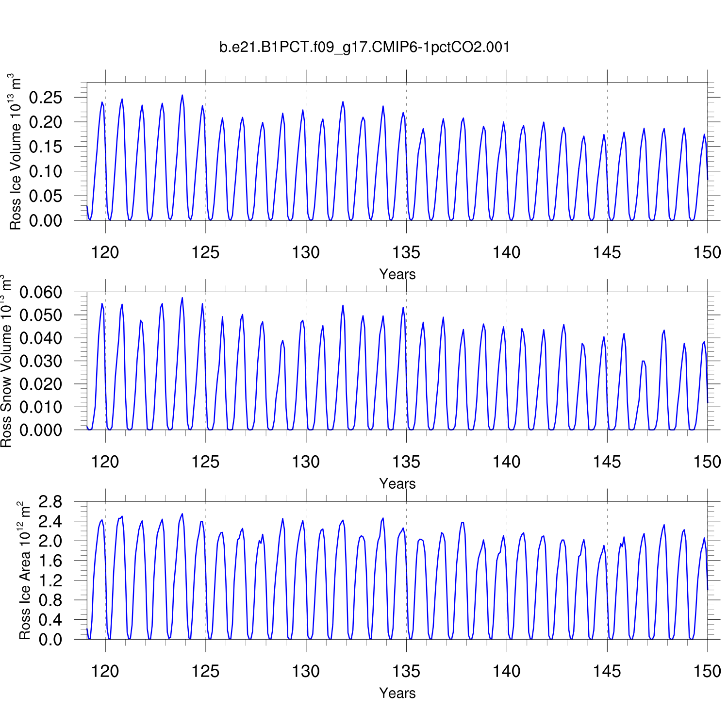Screen dimensions: 728x728
Task: Click the 0.030 tick label on snow volume axis
Action: pyautogui.click(x=41, y=361)
